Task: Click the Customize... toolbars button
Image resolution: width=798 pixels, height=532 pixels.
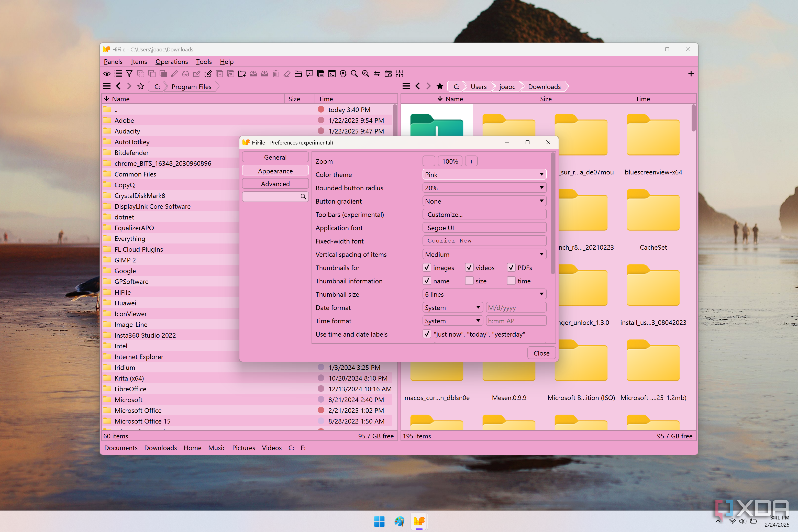Action: click(x=484, y=214)
